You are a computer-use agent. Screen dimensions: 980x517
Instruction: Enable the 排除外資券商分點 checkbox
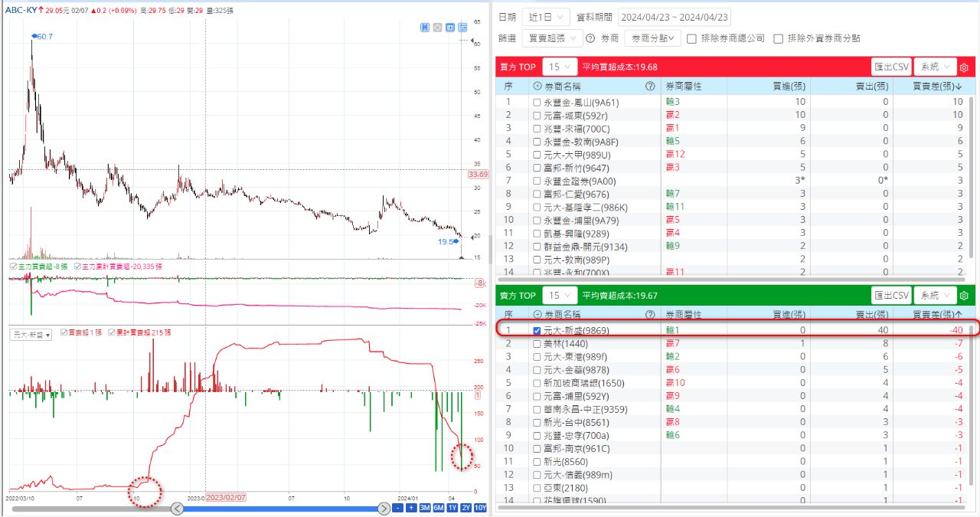click(777, 36)
